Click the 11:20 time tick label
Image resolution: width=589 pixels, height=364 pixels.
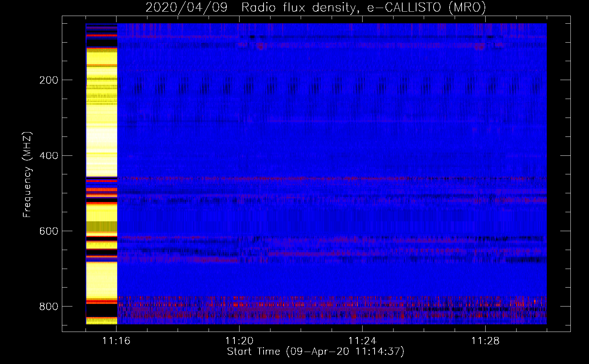click(x=240, y=341)
